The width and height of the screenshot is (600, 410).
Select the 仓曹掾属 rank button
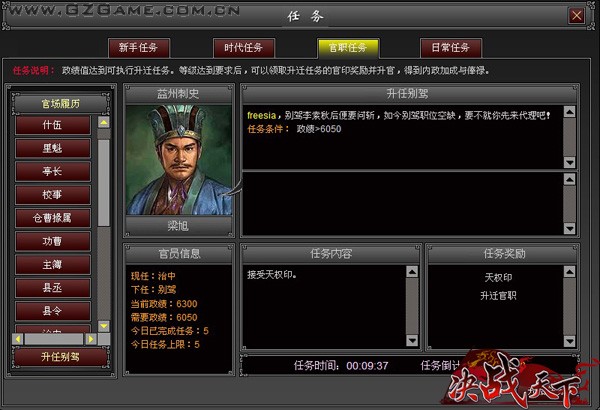point(53,218)
